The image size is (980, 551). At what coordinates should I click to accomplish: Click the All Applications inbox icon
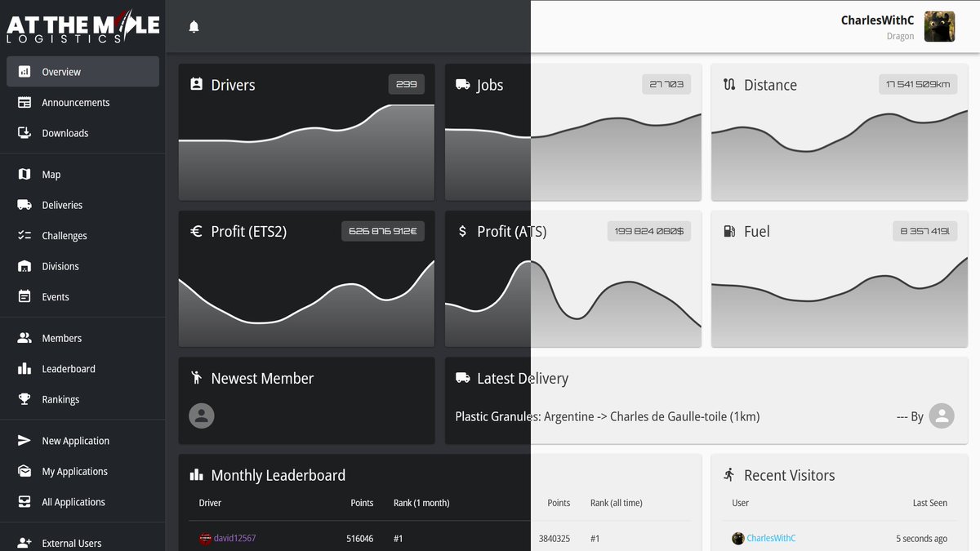coord(24,502)
